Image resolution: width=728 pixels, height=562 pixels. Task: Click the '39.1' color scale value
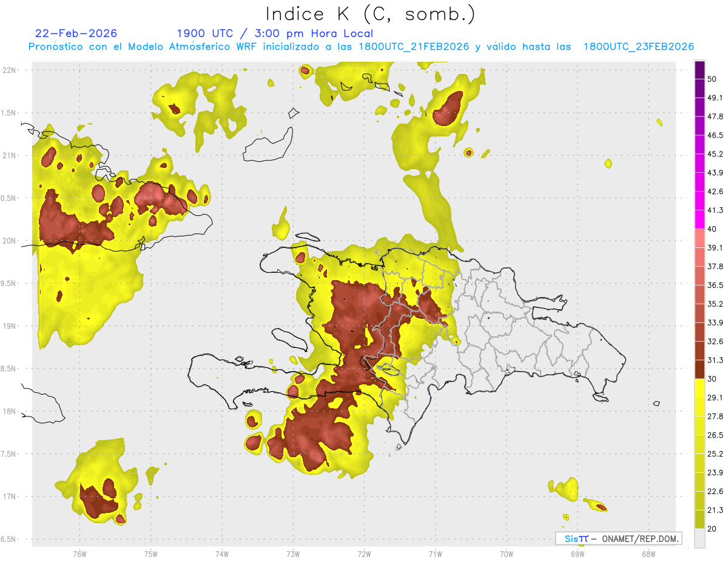715,247
